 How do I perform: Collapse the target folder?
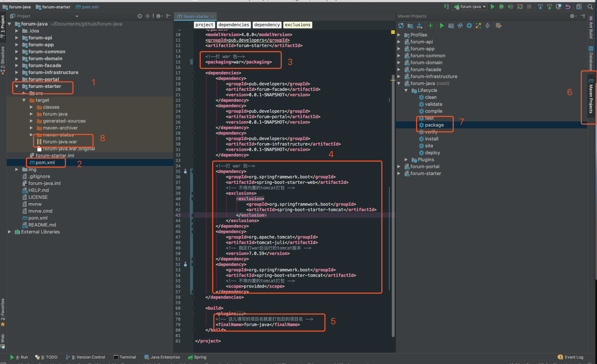[x=24, y=100]
